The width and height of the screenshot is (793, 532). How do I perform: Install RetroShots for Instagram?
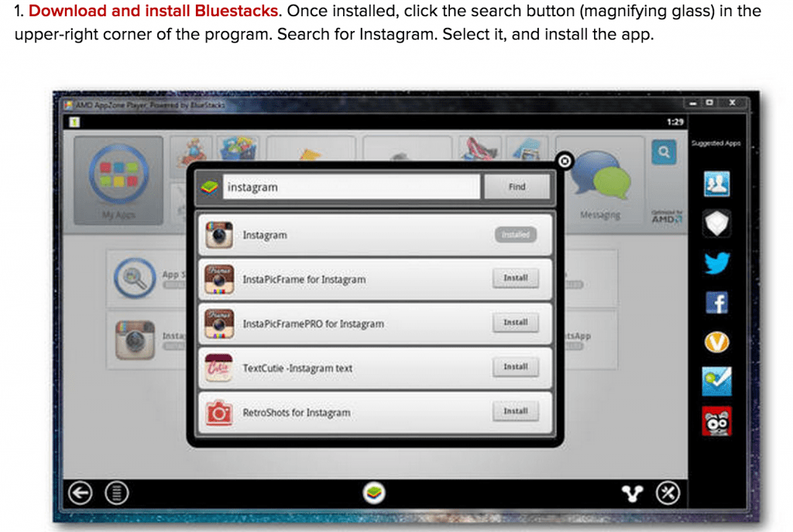(x=515, y=411)
